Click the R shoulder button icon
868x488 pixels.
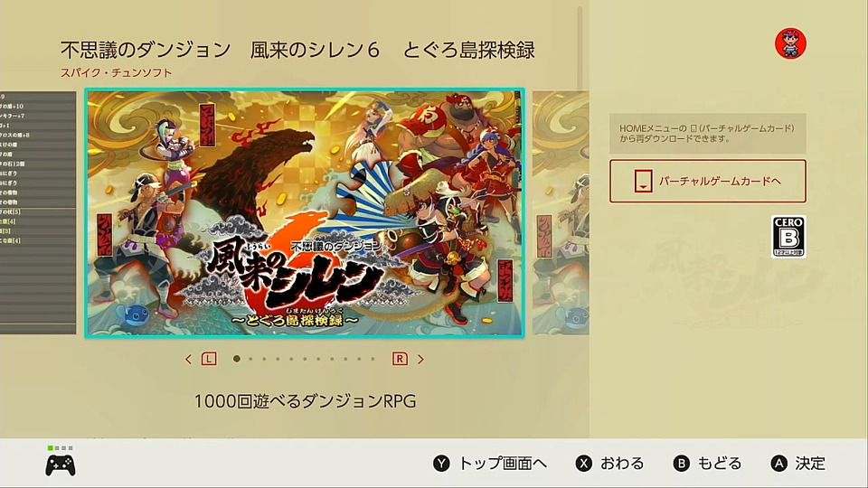pos(400,359)
